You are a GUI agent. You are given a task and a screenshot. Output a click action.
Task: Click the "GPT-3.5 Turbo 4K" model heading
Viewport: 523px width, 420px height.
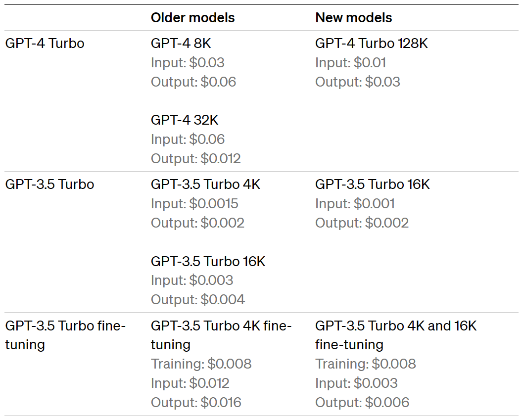click(x=205, y=185)
